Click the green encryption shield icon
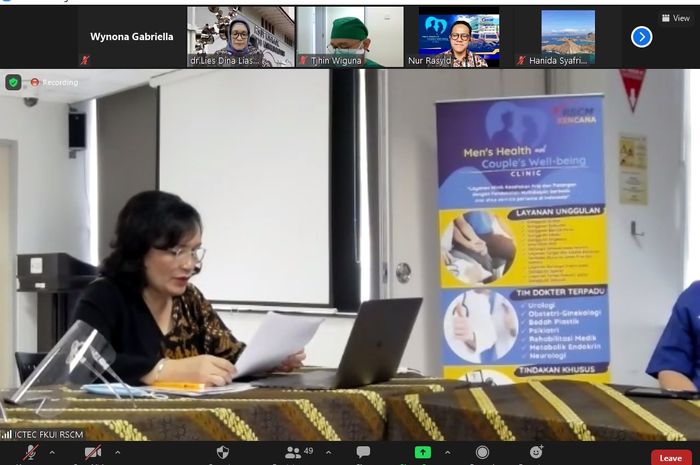 (x=13, y=82)
